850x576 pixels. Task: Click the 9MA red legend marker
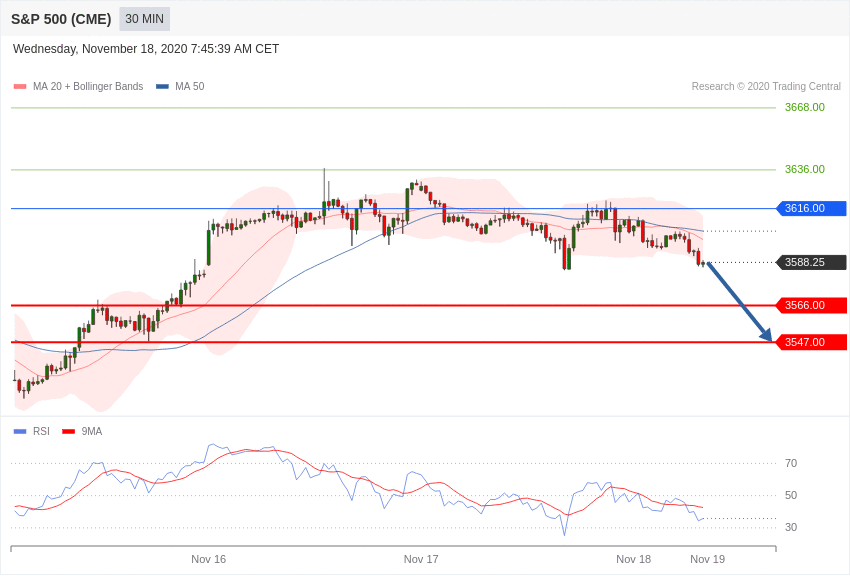[x=68, y=432]
